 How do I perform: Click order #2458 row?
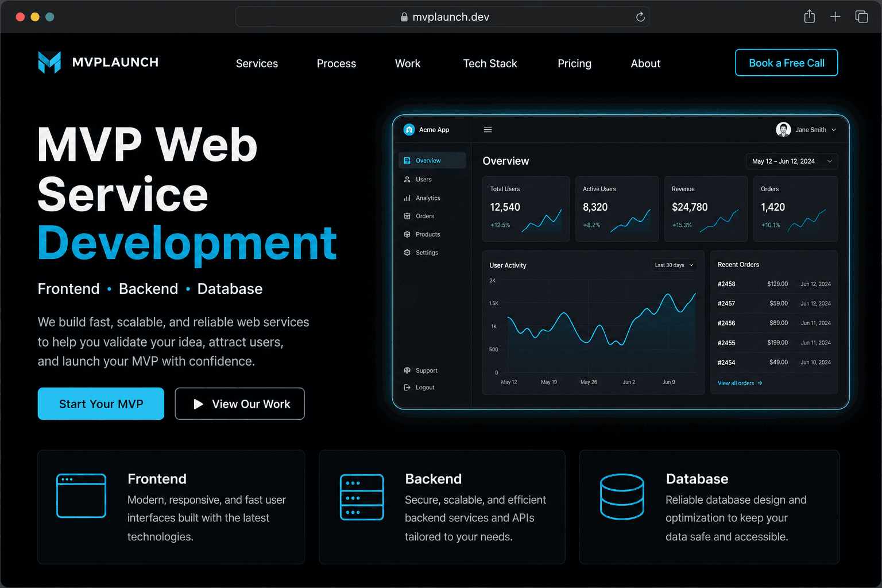(x=774, y=284)
